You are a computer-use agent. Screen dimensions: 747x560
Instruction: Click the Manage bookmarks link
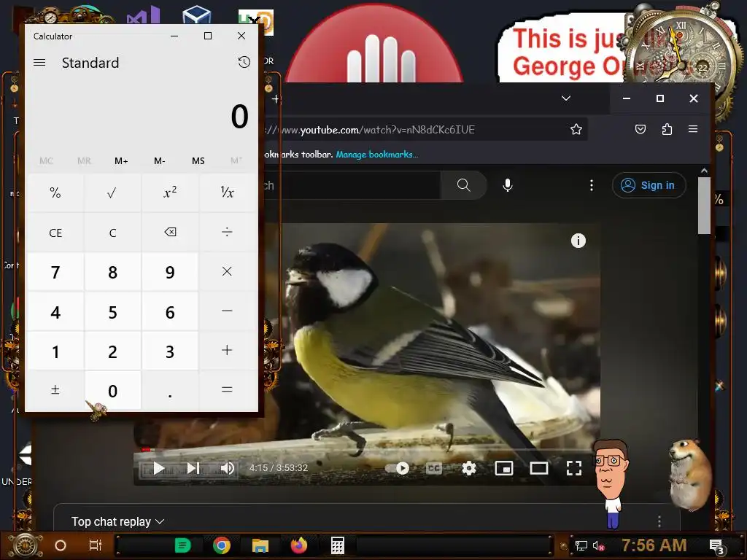tap(377, 155)
